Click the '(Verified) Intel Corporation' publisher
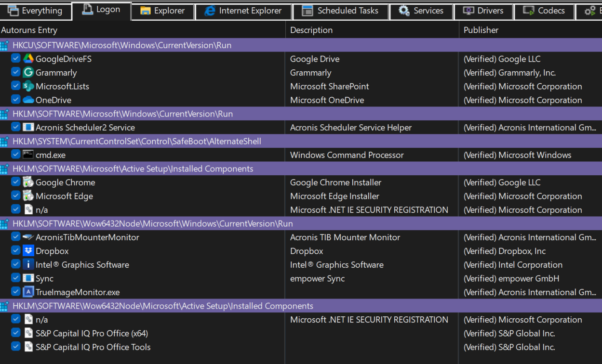The height and width of the screenshot is (364, 602). pos(513,265)
